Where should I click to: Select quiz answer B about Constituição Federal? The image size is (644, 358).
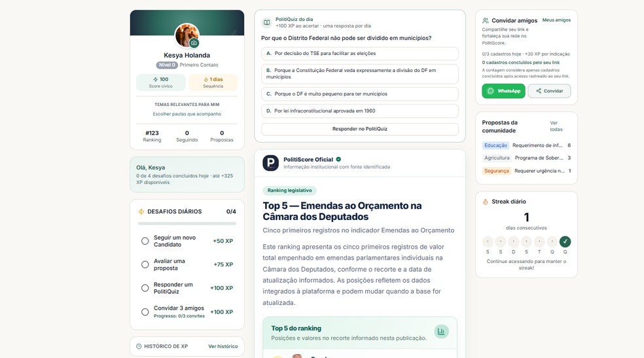tap(360, 73)
